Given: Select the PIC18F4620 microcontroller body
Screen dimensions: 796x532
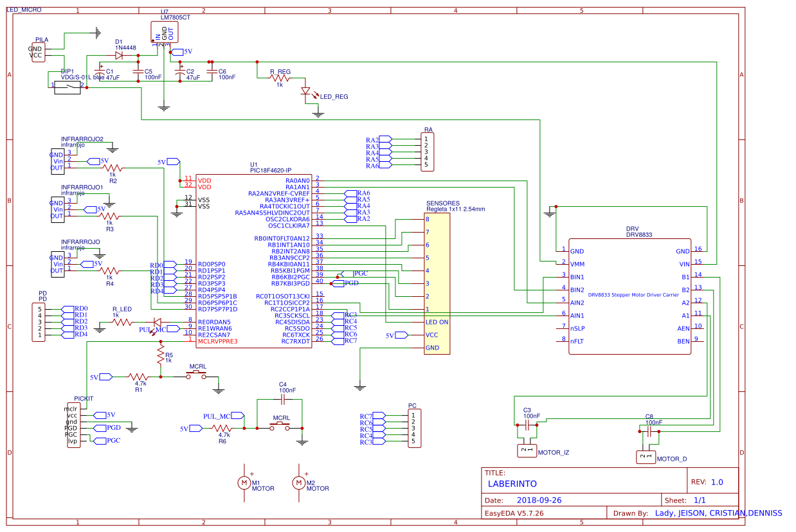Looking at the screenshot, I should click(x=254, y=260).
